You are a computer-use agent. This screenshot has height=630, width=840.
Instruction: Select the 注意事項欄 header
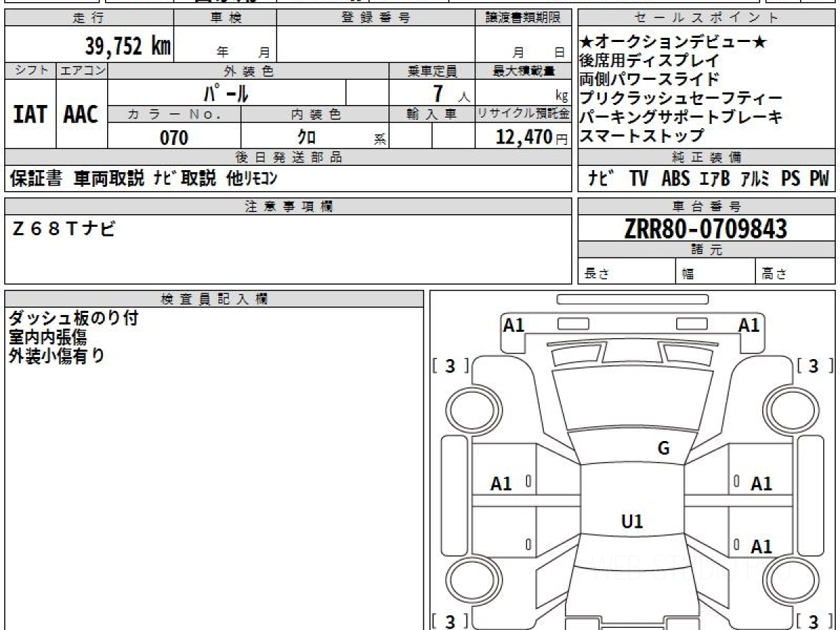(288, 206)
